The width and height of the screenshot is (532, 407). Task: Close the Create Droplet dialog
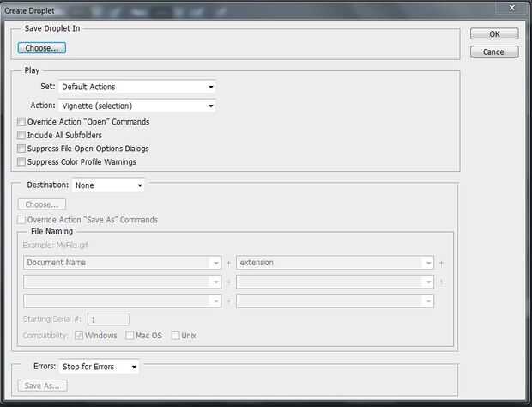pos(512,8)
